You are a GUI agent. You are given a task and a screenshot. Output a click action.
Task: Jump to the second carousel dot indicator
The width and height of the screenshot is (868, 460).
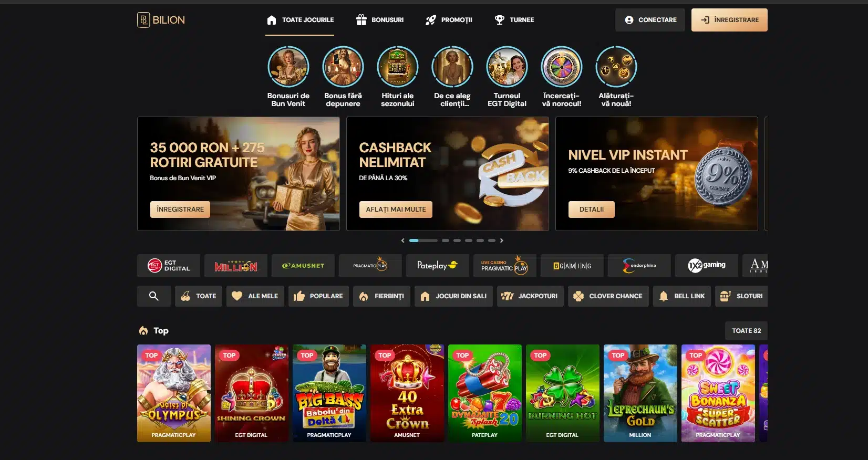446,241
